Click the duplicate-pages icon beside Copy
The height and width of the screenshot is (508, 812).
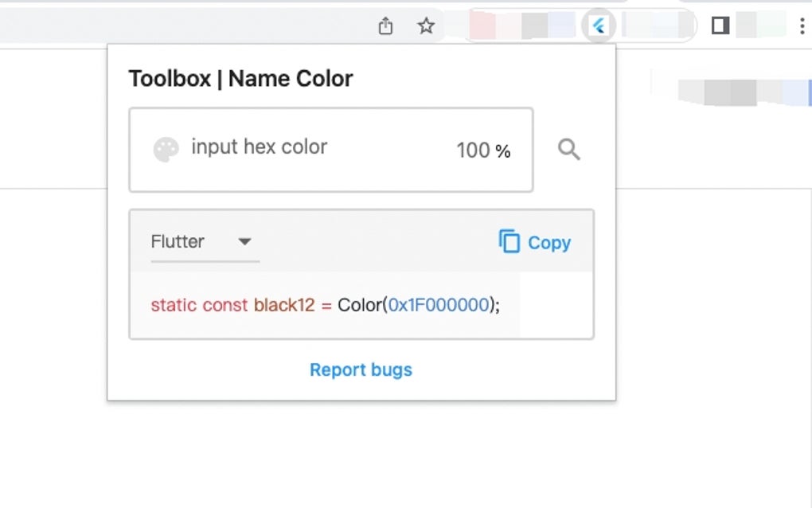pyautogui.click(x=509, y=240)
